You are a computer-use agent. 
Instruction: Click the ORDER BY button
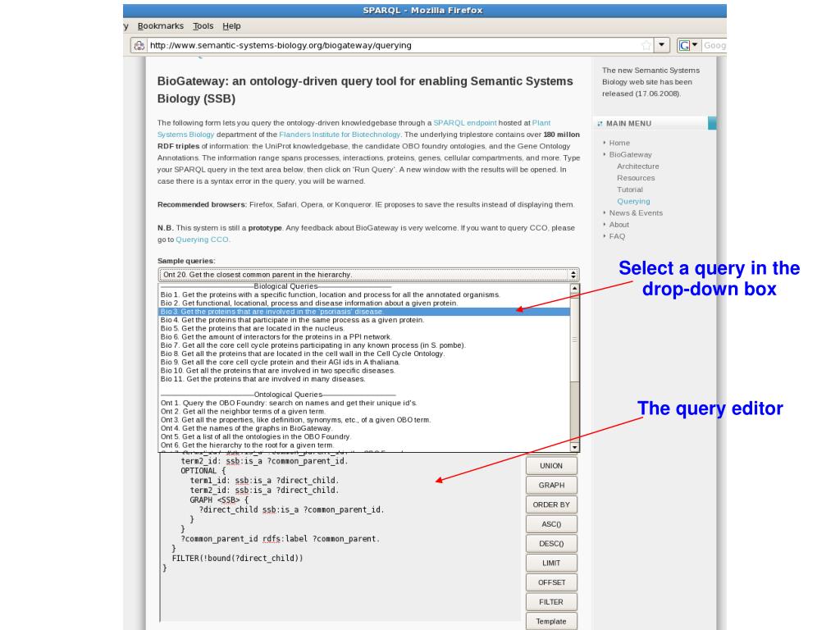tap(551, 504)
